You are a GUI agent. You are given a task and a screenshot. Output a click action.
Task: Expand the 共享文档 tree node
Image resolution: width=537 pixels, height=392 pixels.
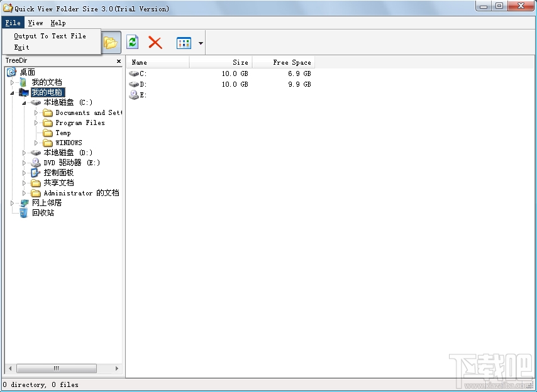point(24,183)
